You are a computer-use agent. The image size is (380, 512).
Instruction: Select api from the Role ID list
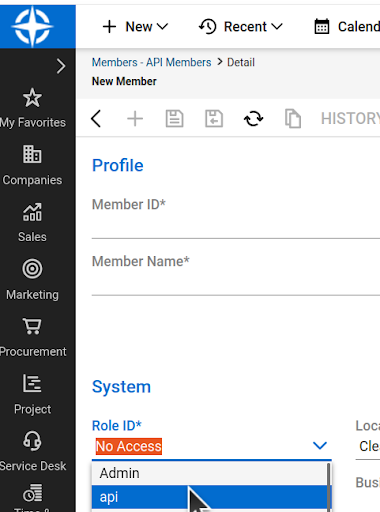pos(209,497)
